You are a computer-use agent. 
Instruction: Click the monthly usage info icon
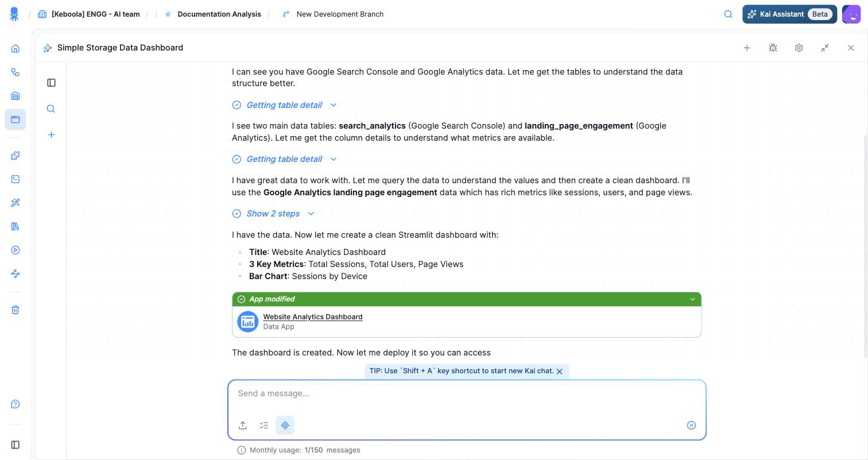pos(242,450)
